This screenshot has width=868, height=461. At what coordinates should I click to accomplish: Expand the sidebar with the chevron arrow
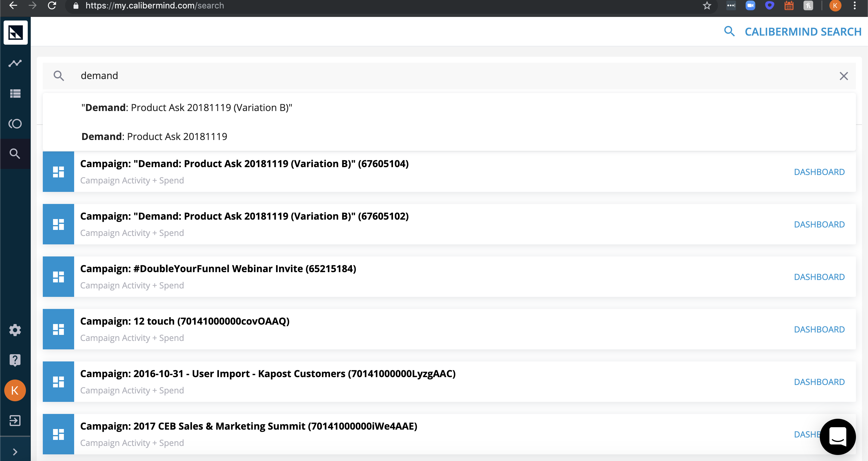pyautogui.click(x=15, y=452)
